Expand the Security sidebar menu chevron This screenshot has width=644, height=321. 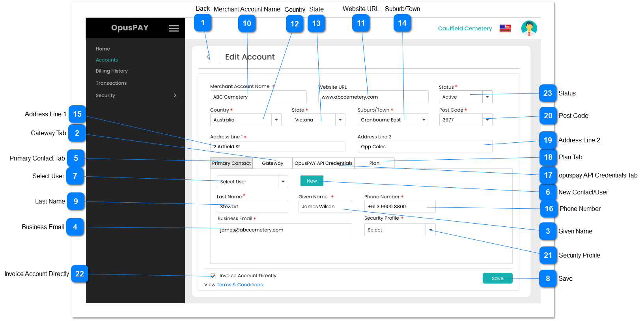[175, 95]
